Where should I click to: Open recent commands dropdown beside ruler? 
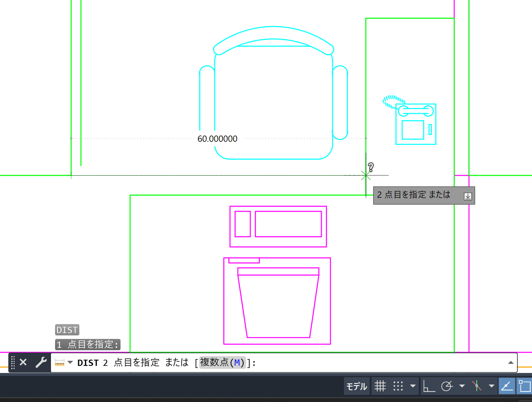[70, 362]
